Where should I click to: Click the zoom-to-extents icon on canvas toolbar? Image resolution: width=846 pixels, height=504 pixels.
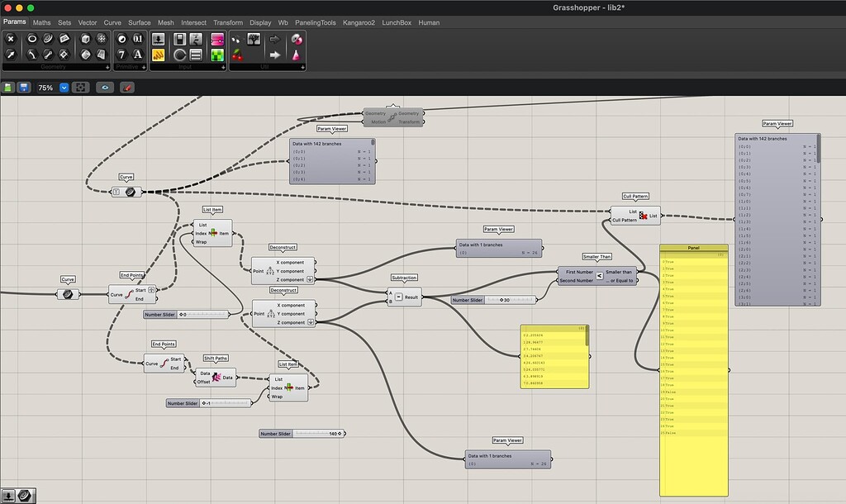pos(80,87)
